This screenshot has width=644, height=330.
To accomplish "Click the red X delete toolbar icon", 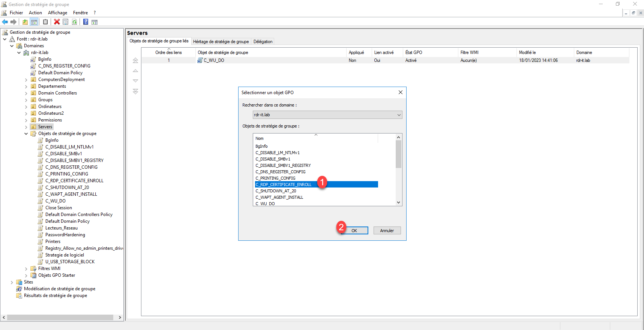I will pyautogui.click(x=57, y=22).
